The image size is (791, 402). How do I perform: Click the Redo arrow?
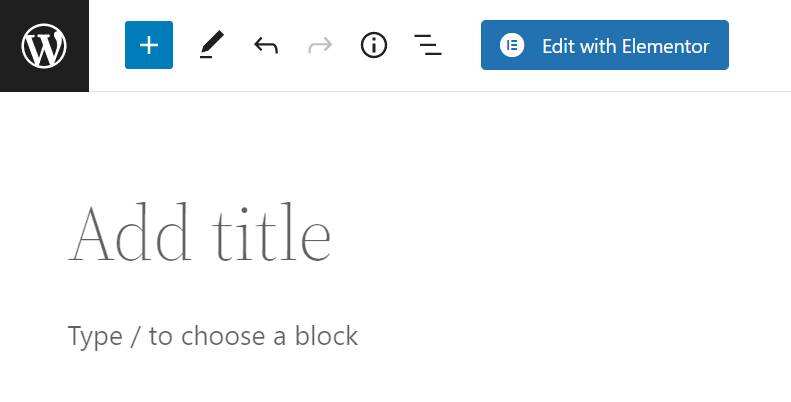coord(320,45)
